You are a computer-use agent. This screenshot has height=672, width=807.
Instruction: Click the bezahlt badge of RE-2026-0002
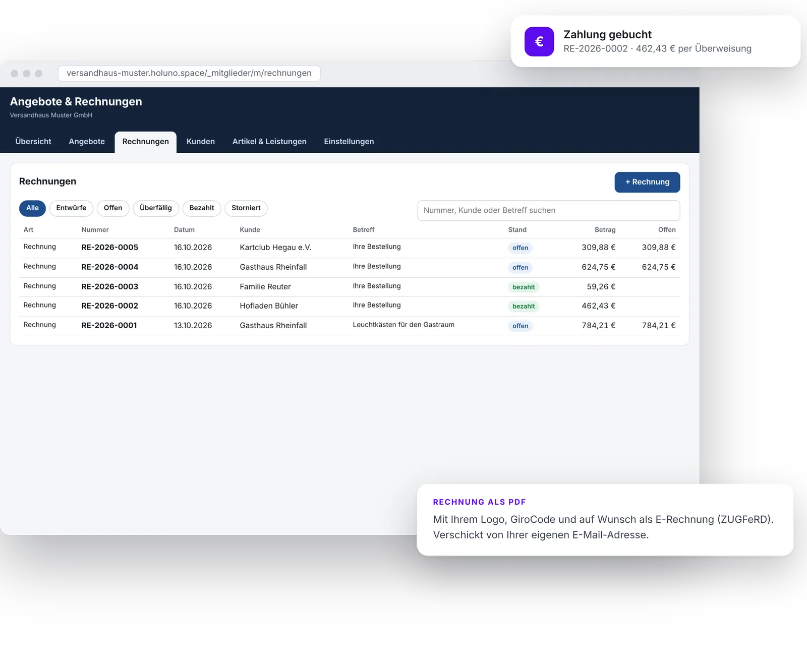pyautogui.click(x=524, y=307)
